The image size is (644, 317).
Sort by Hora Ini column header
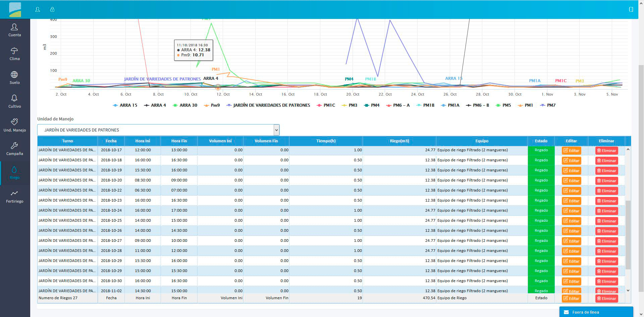click(143, 141)
